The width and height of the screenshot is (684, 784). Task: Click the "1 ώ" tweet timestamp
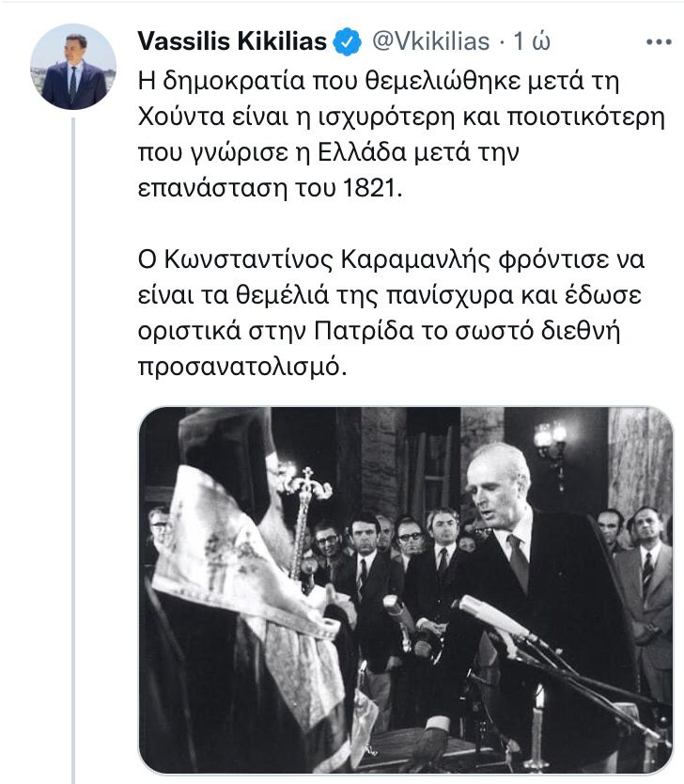(532, 41)
